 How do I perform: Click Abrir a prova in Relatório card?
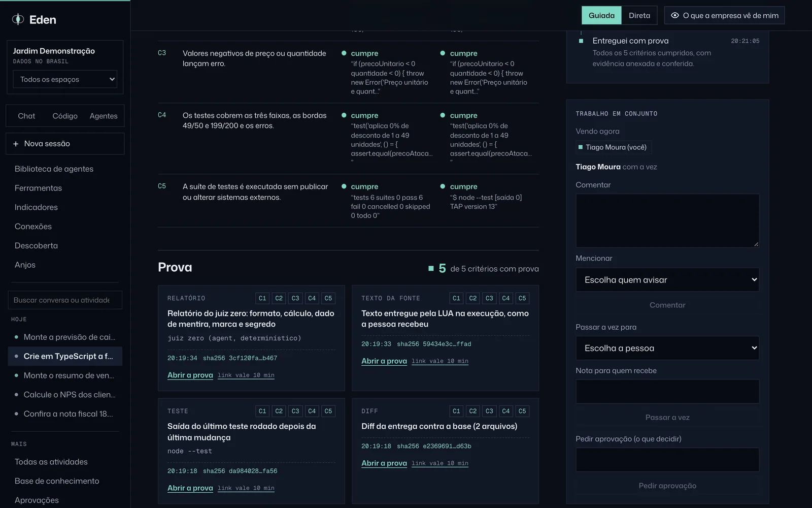190,375
